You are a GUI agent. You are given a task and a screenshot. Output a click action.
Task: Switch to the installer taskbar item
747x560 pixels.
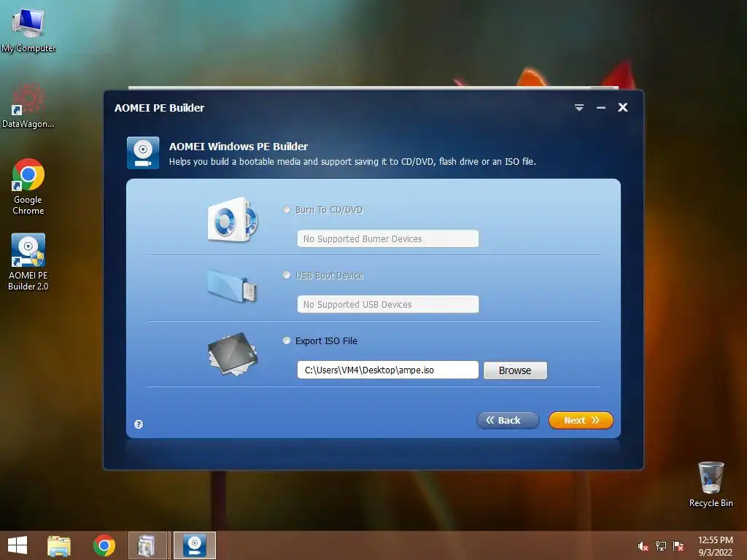click(x=147, y=545)
